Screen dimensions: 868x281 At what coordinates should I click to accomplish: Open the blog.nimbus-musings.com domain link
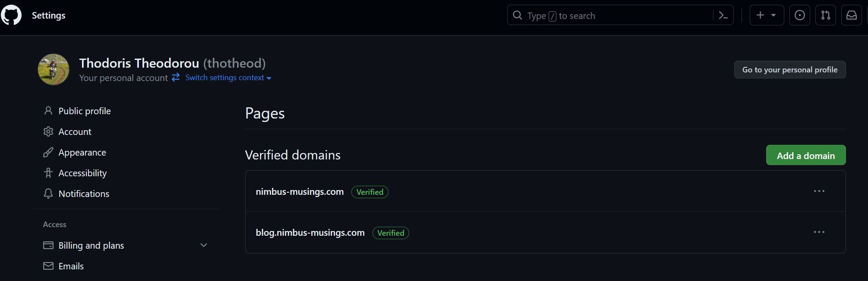tap(310, 233)
